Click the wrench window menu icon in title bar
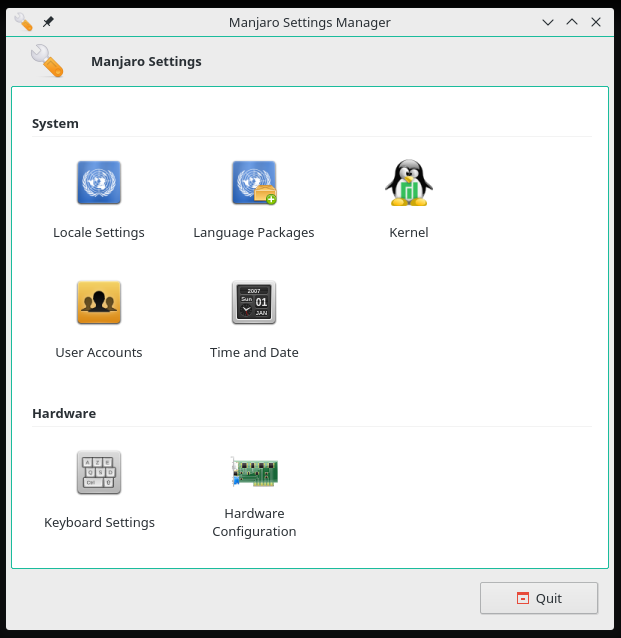621x638 pixels. (x=23, y=22)
